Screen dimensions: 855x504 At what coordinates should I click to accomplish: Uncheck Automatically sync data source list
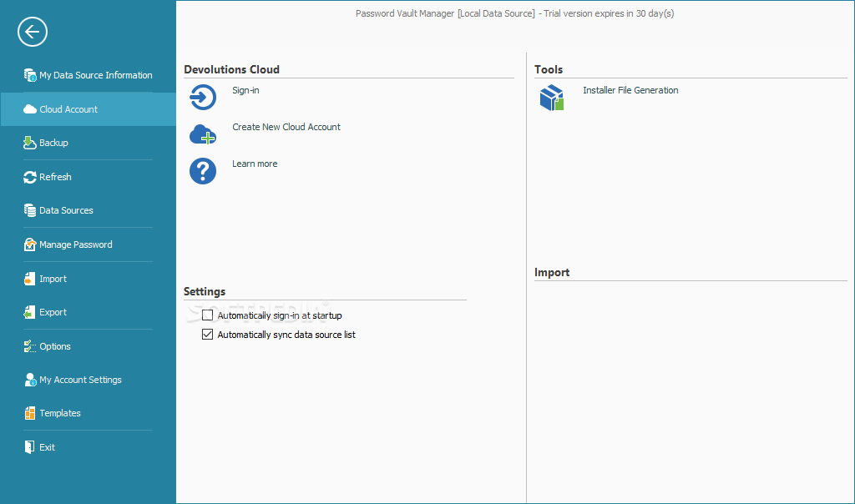(207, 334)
